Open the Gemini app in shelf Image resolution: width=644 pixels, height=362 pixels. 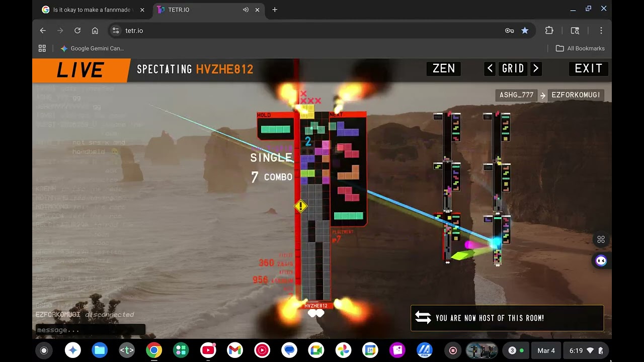[x=73, y=350]
